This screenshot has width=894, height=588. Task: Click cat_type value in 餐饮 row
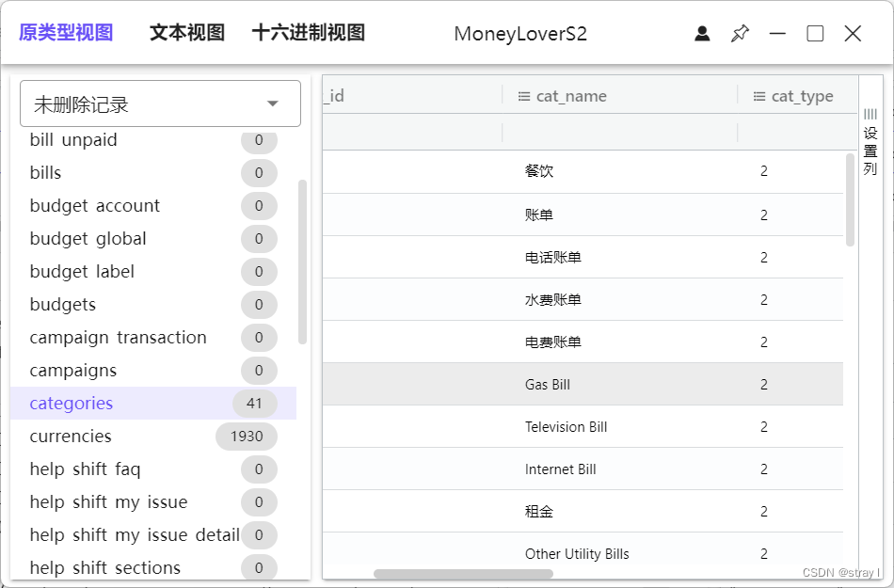[763, 171]
